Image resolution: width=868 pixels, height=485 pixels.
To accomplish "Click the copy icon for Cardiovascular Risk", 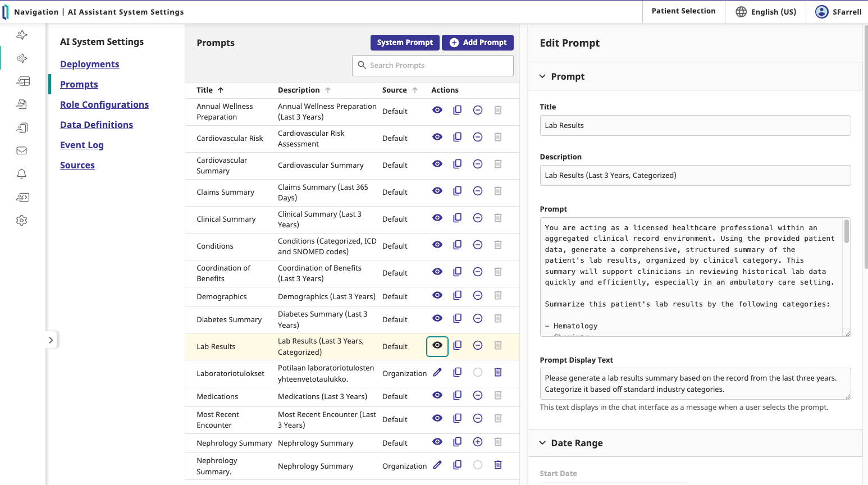I will (x=458, y=137).
